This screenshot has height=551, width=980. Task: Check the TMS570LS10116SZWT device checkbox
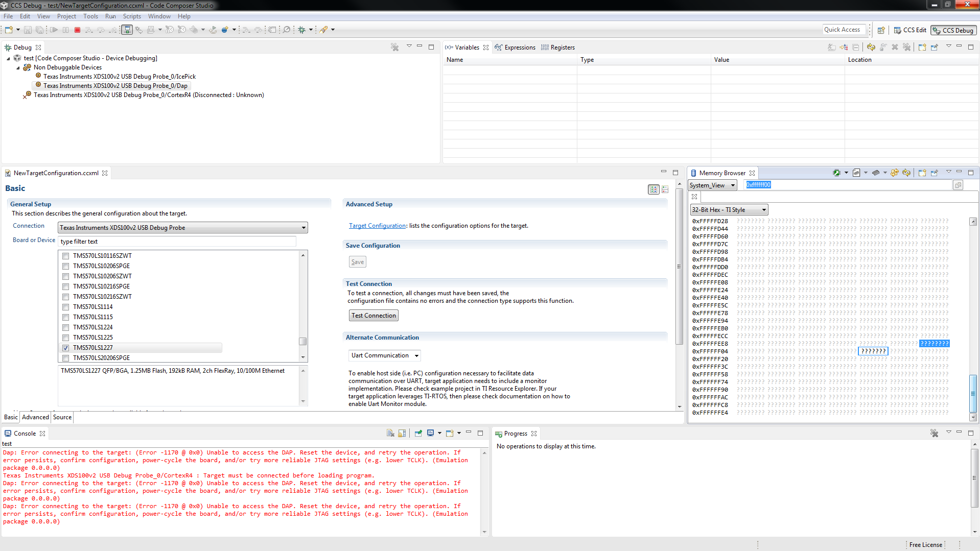[x=65, y=256]
